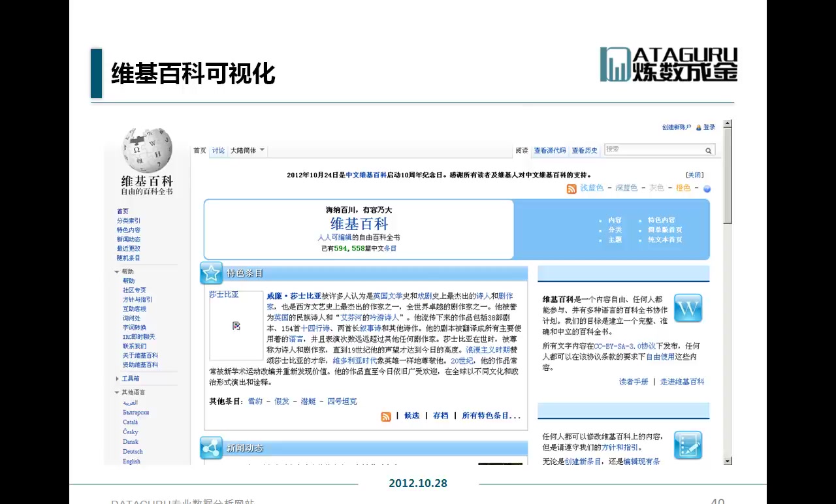
Task: Click 简单版首页 in the blue banner
Action: 665,230
